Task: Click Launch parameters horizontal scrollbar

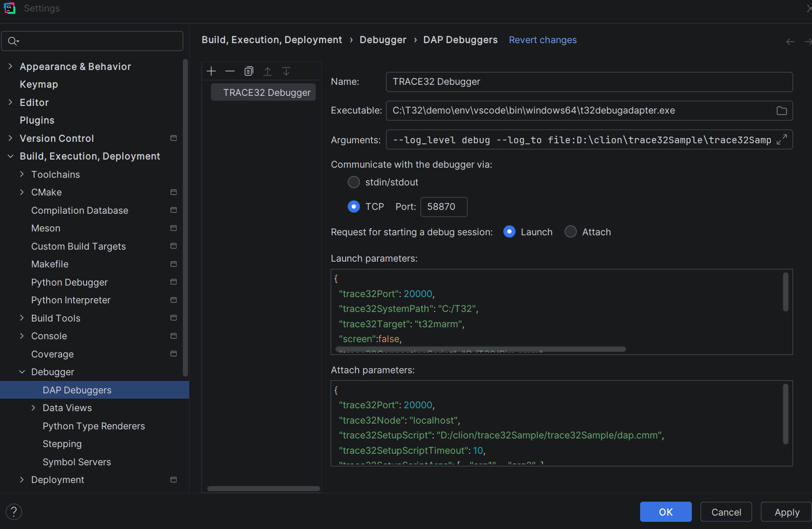Action: click(x=480, y=349)
